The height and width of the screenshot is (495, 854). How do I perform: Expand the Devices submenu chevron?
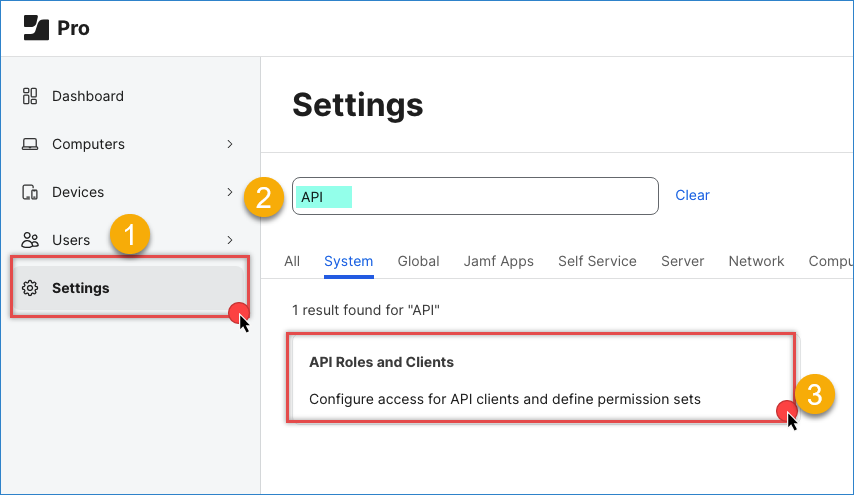[x=230, y=192]
